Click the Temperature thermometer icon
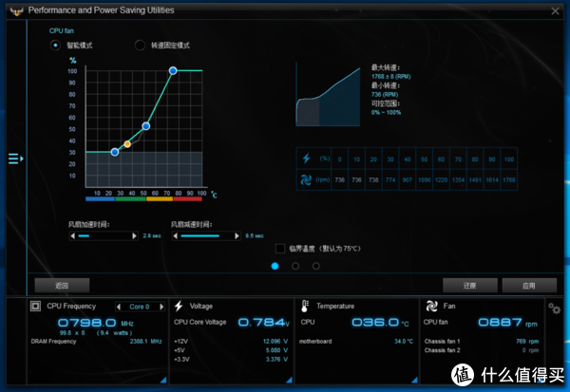 click(x=305, y=306)
